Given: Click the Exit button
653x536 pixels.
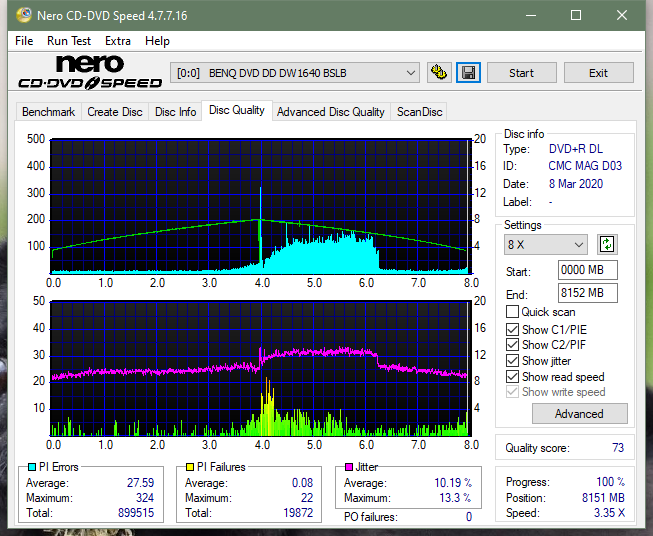Looking at the screenshot, I should coord(599,73).
